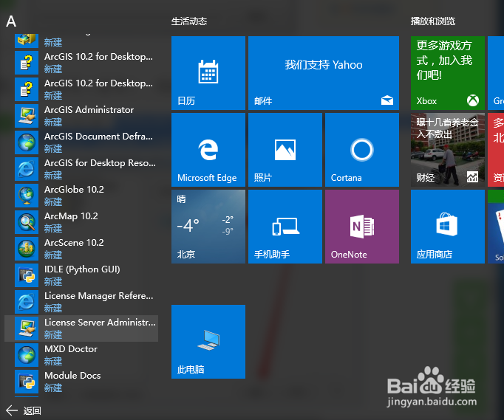Open the Finance (财经) news tile

point(448,150)
